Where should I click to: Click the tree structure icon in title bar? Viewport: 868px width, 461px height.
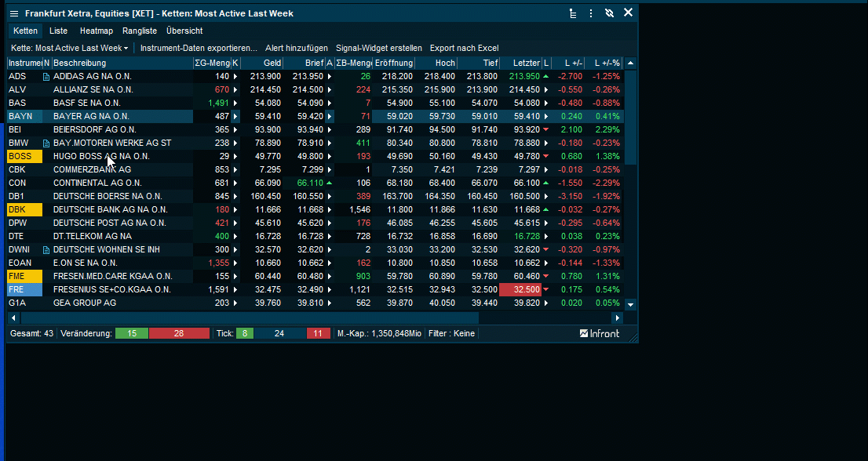[x=572, y=13]
